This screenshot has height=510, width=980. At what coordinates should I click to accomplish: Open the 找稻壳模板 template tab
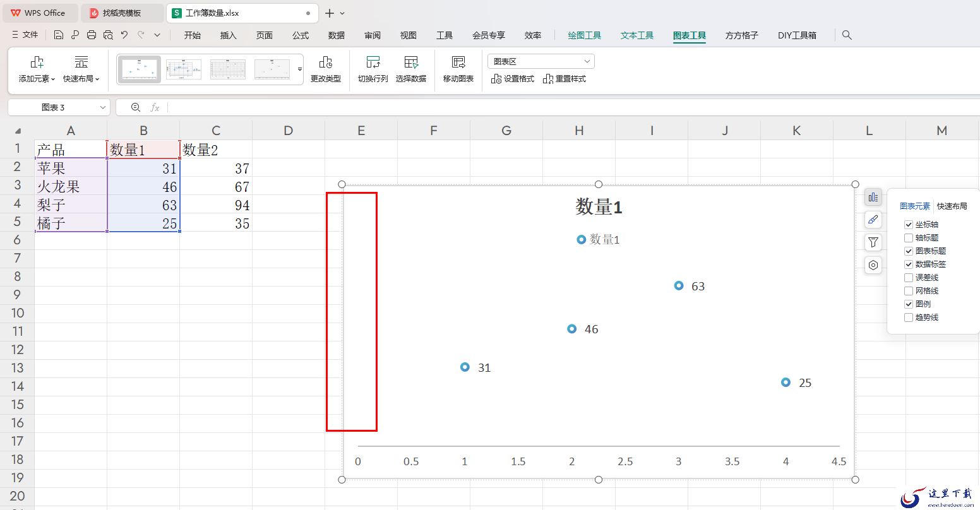(122, 13)
